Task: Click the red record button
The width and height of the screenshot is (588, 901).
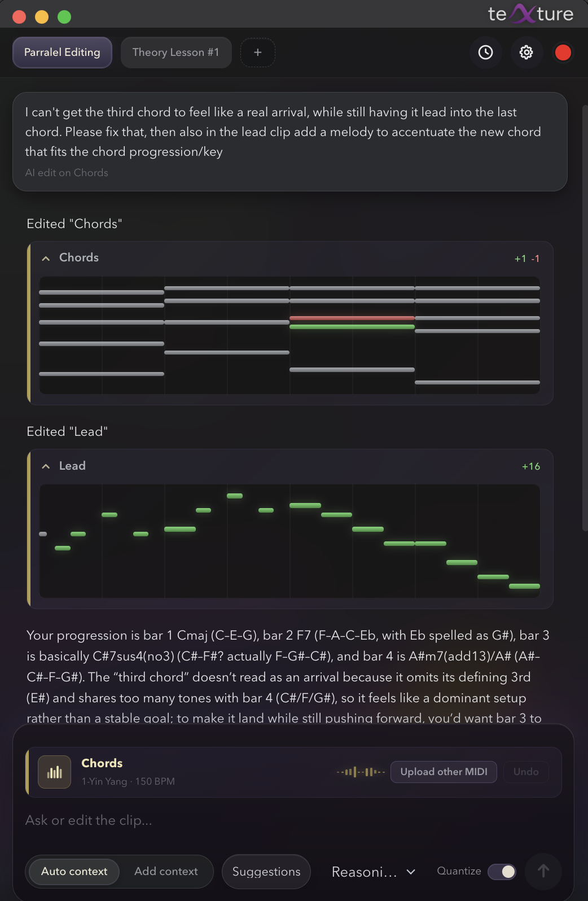Action: point(563,53)
